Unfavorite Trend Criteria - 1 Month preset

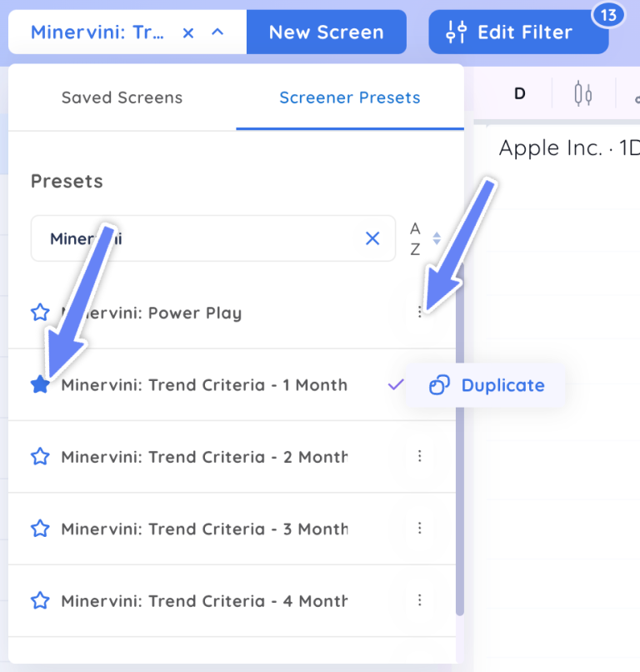40,384
